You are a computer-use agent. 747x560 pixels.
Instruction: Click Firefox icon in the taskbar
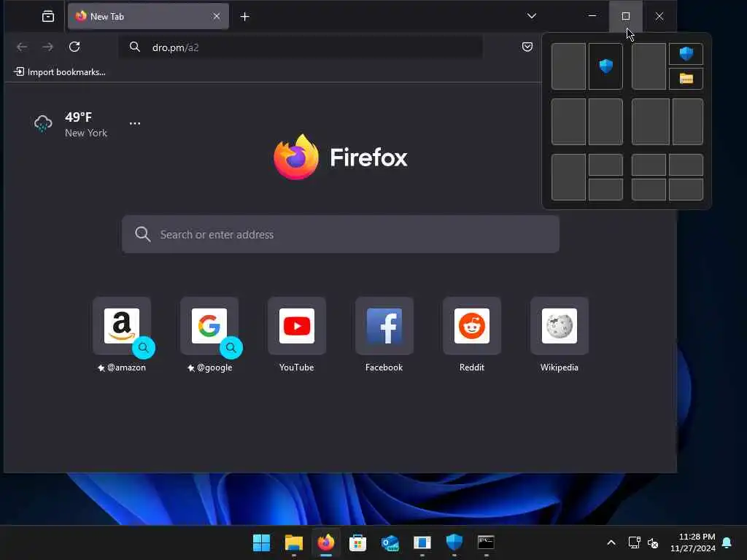pyautogui.click(x=326, y=542)
